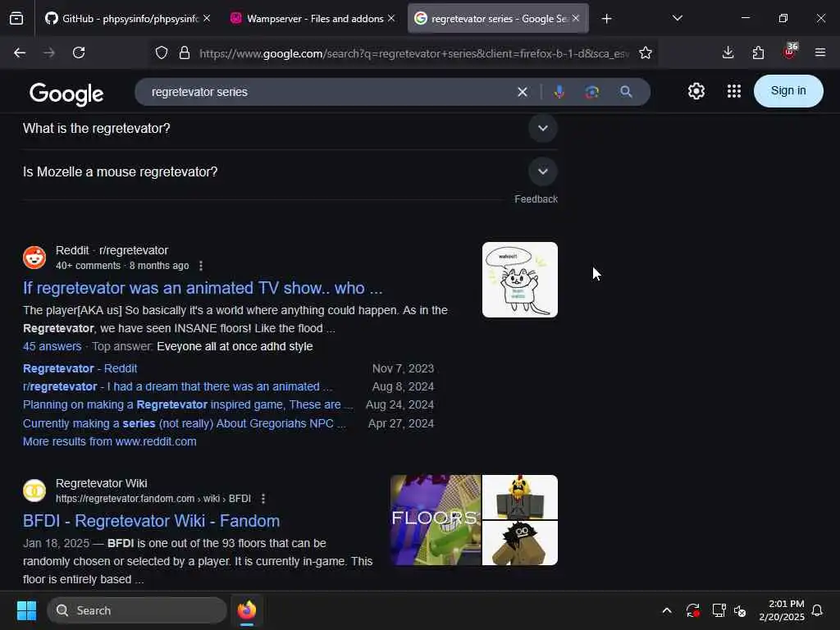
Task: List all open tabs dropdown
Action: 678,19
